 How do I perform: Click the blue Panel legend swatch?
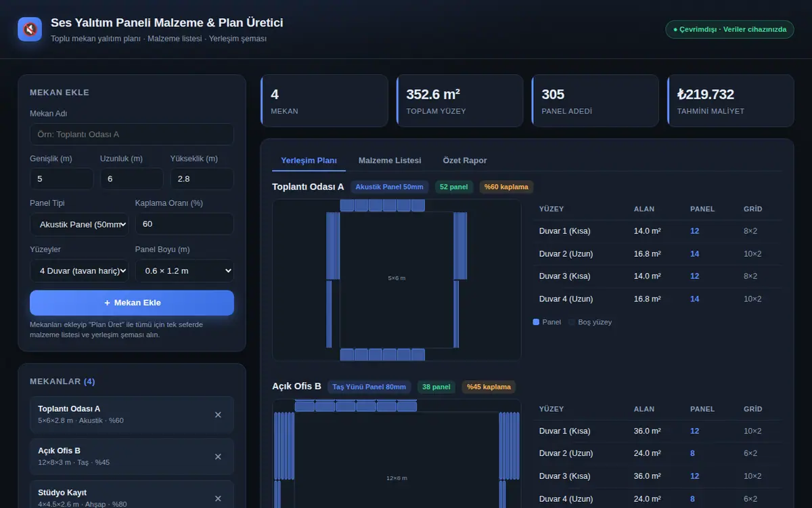pyautogui.click(x=536, y=322)
